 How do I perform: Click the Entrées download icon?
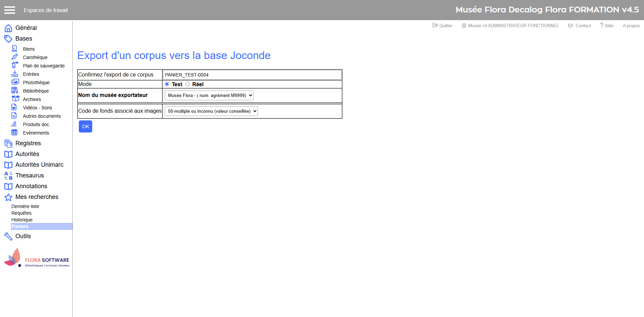[15, 73]
